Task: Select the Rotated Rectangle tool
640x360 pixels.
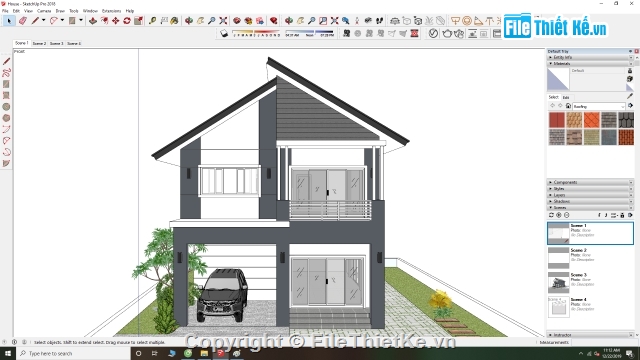Action: [6, 95]
